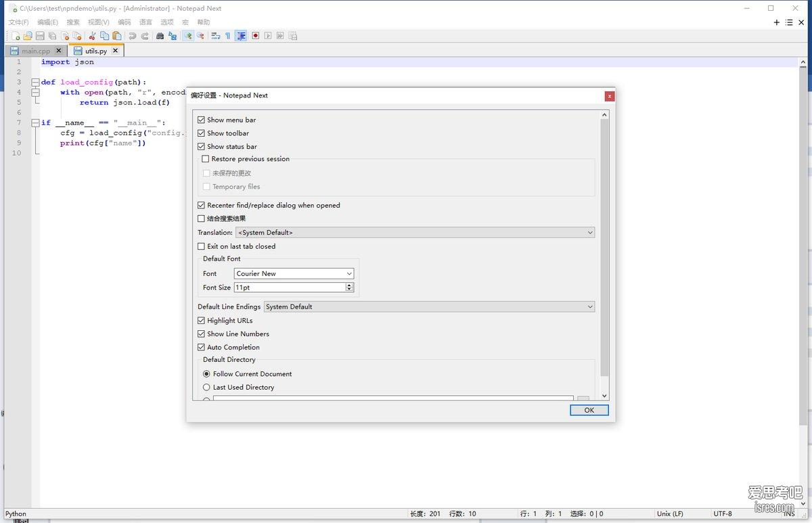The height and width of the screenshot is (523, 812).
Task: Click OK in the preferences dialog
Action: [589, 410]
